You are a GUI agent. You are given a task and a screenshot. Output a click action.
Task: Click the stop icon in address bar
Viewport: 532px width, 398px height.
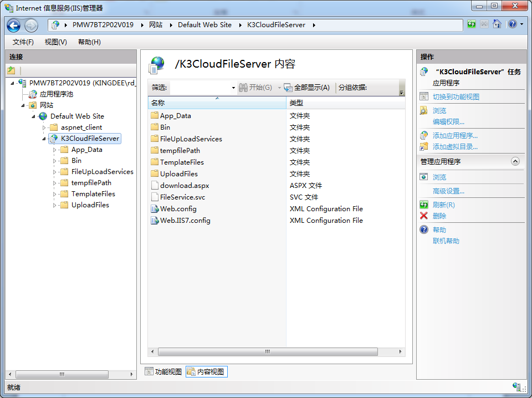tap(484, 24)
